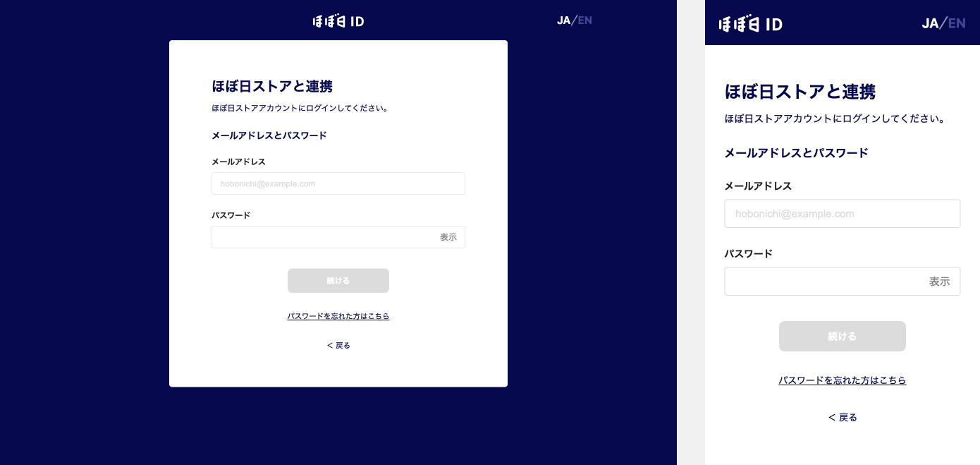
Task: Click メールアドレスとパスワード subheading in mobile view
Action: 797,153
